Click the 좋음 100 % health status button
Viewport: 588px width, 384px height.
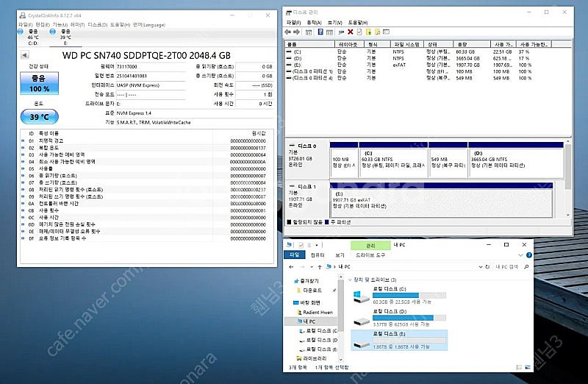pyautogui.click(x=40, y=83)
